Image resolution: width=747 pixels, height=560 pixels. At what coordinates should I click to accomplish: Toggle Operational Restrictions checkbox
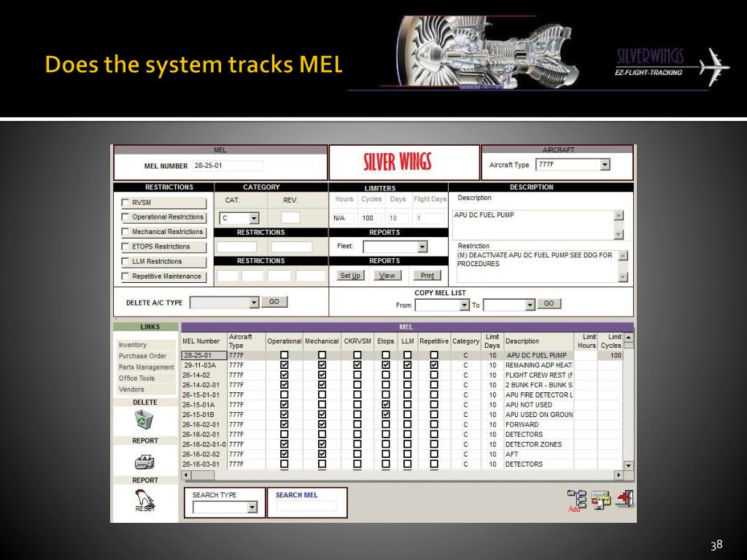(x=125, y=217)
